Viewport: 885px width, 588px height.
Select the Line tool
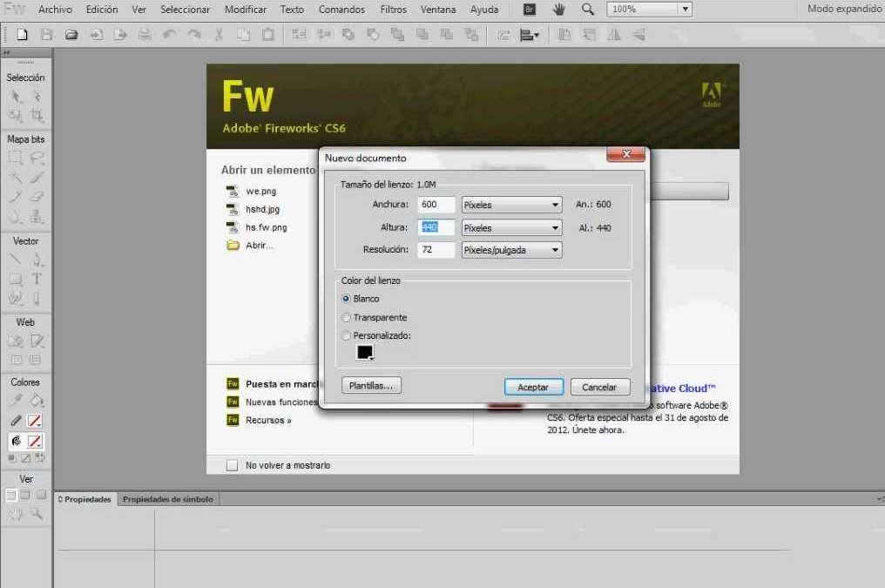coord(16,260)
